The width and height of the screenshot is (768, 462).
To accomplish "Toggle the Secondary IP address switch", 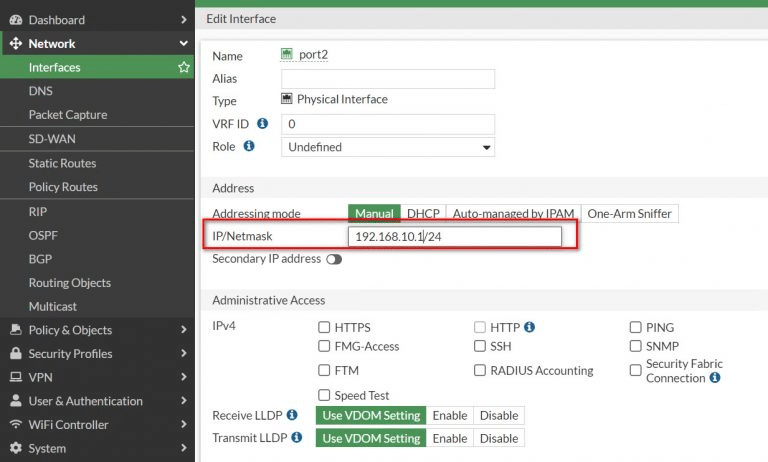I will 334,259.
